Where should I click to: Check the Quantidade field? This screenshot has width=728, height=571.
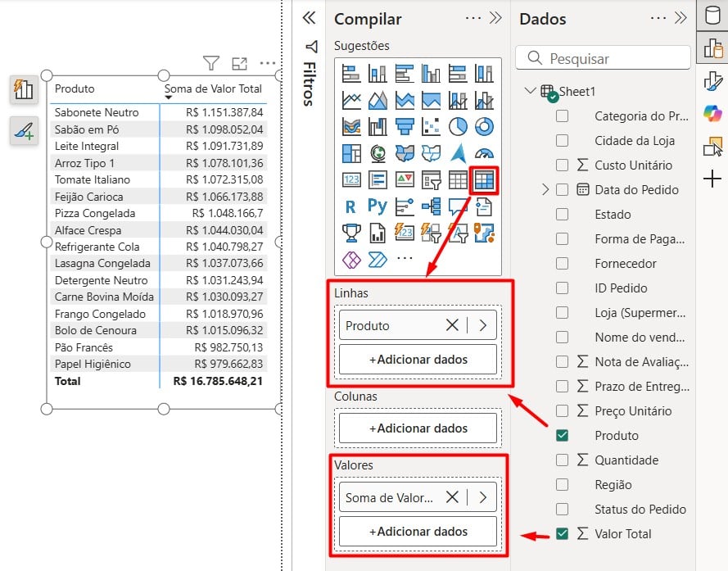click(x=563, y=460)
